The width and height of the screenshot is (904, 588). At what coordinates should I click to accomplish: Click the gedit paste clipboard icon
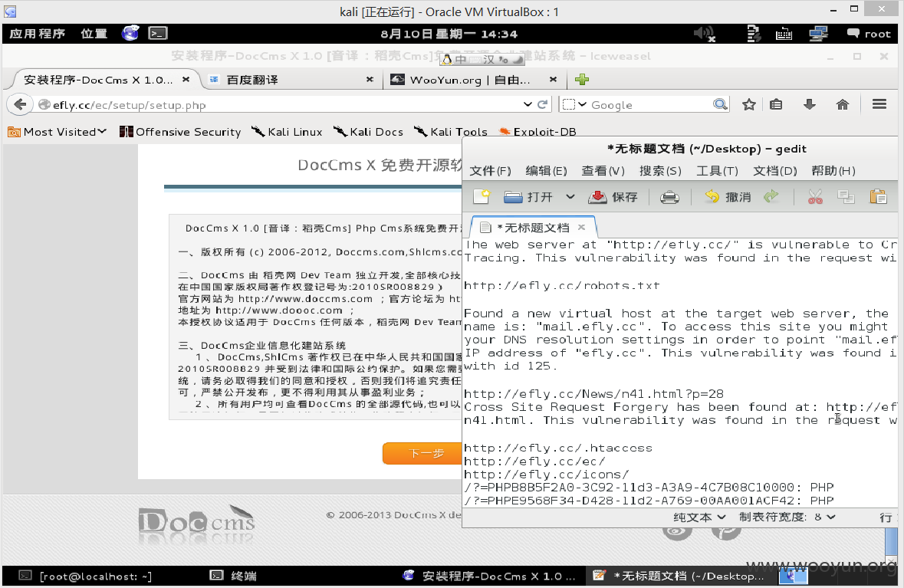coord(878,197)
